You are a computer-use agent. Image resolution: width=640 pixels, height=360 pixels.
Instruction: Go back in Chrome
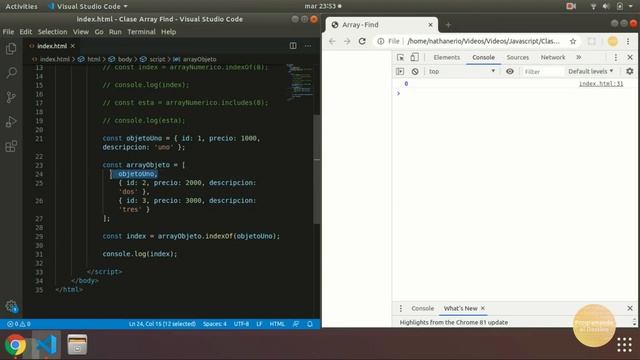click(x=332, y=41)
